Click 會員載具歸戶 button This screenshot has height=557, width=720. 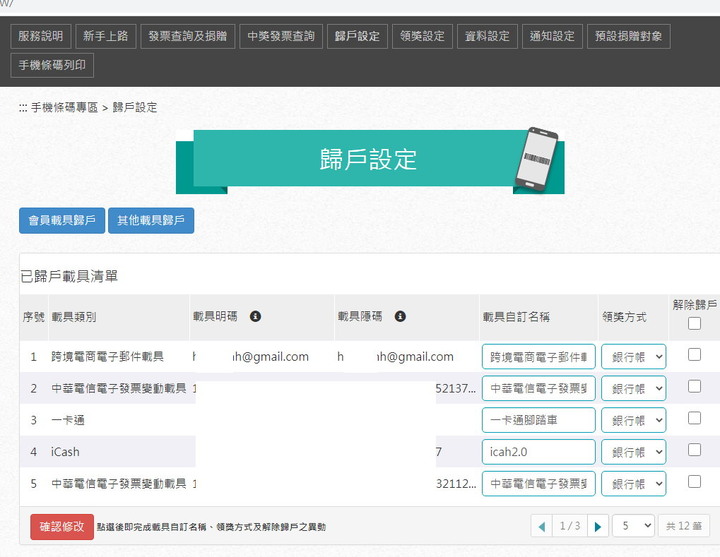62,221
